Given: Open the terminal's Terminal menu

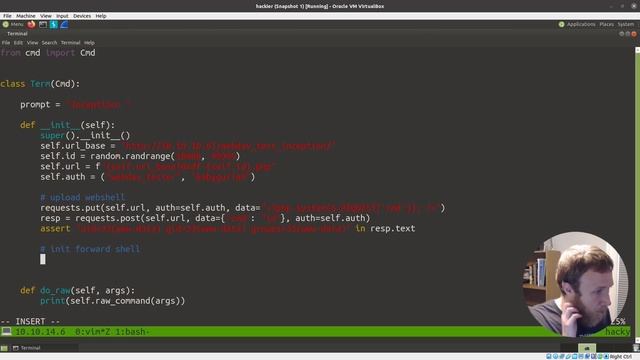Looking at the screenshot, I should click(x=70, y=42).
